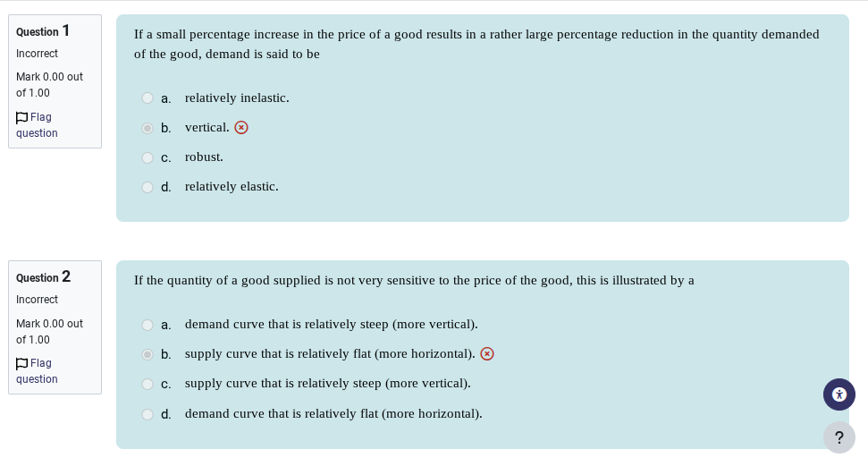Click the red incorrect icon beside 'vertical.'
This screenshot has width=868, height=458.
pyautogui.click(x=241, y=127)
